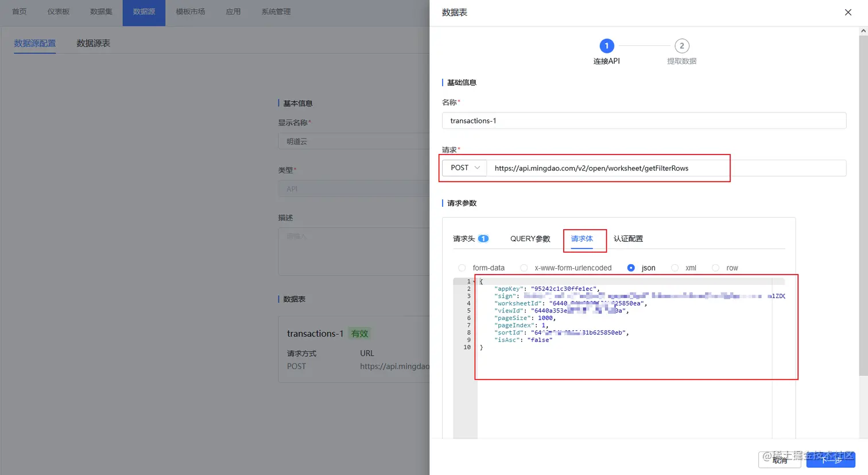
Task: Open 系统管理 in the top navigation
Action: click(x=276, y=11)
